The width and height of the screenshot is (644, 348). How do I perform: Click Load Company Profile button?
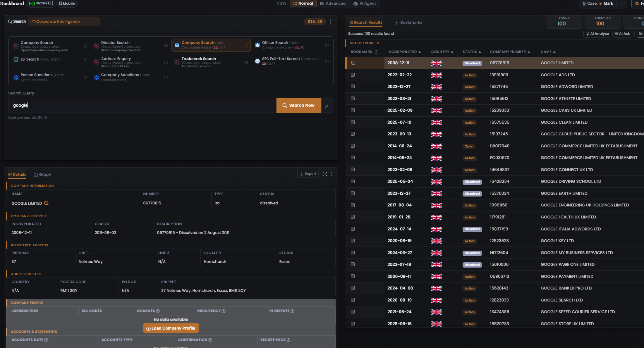pos(171,328)
